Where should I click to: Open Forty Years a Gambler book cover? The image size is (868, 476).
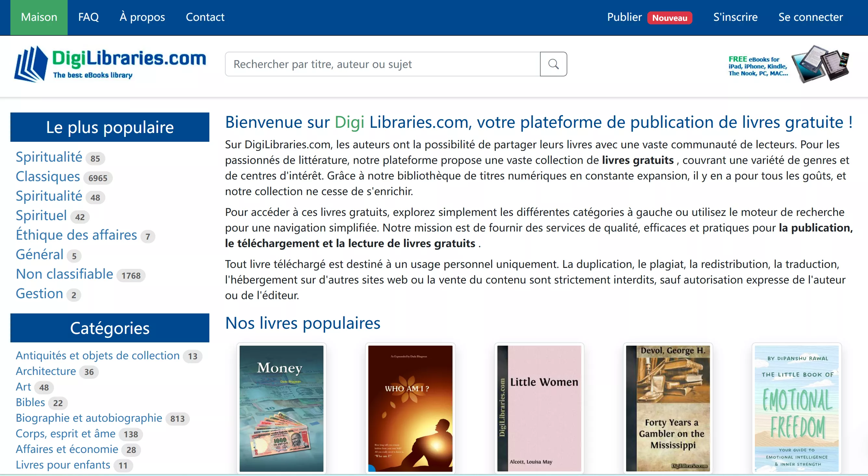point(667,408)
